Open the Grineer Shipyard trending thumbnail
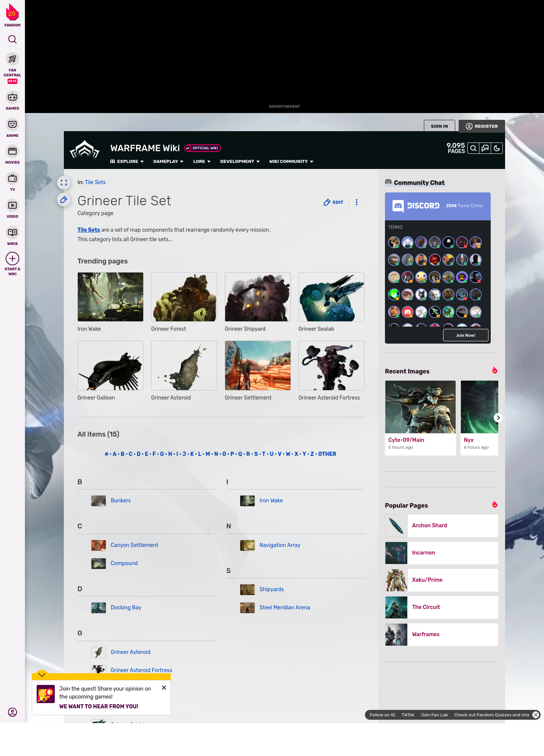The image size is (544, 756). [258, 297]
